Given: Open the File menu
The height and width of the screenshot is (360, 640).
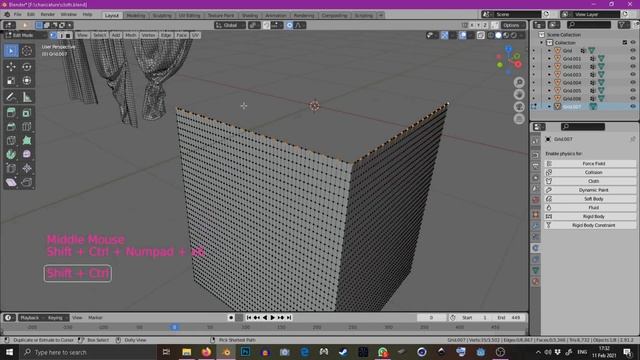Looking at the screenshot, I should [18, 15].
